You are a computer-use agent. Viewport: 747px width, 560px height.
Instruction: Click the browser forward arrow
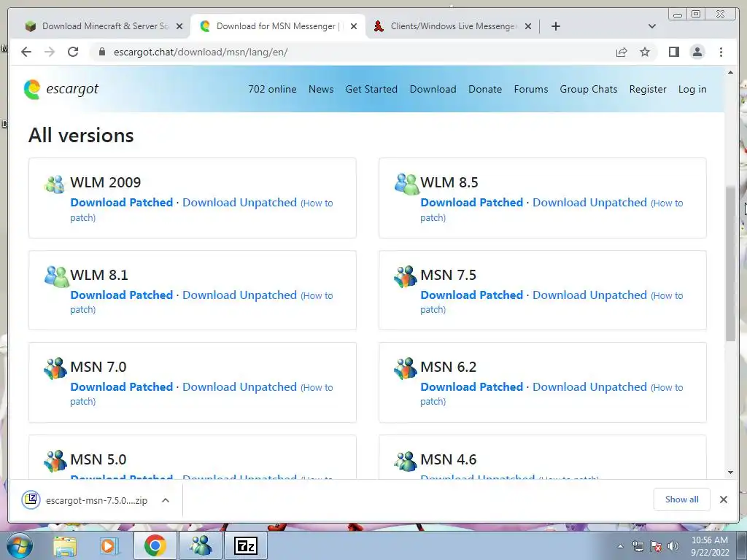pyautogui.click(x=50, y=52)
